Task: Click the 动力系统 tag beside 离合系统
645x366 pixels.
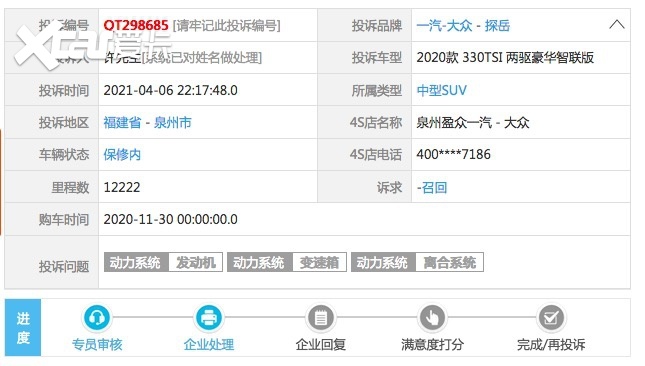Action: click(x=383, y=262)
